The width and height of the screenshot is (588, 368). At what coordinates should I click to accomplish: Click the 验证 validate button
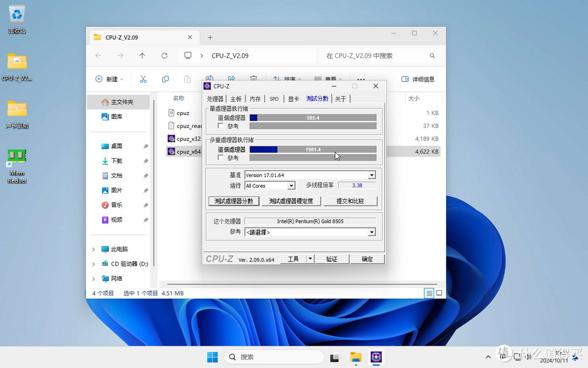click(332, 259)
